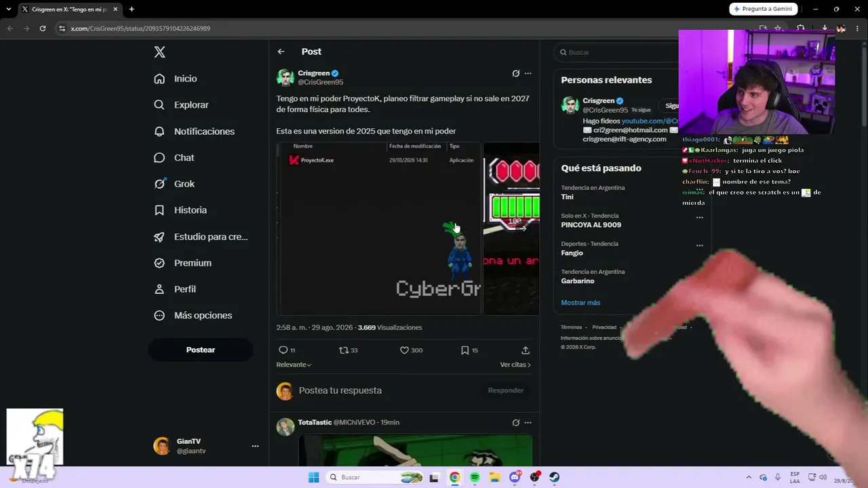
Task: Open Ver citas link
Action: click(x=515, y=365)
